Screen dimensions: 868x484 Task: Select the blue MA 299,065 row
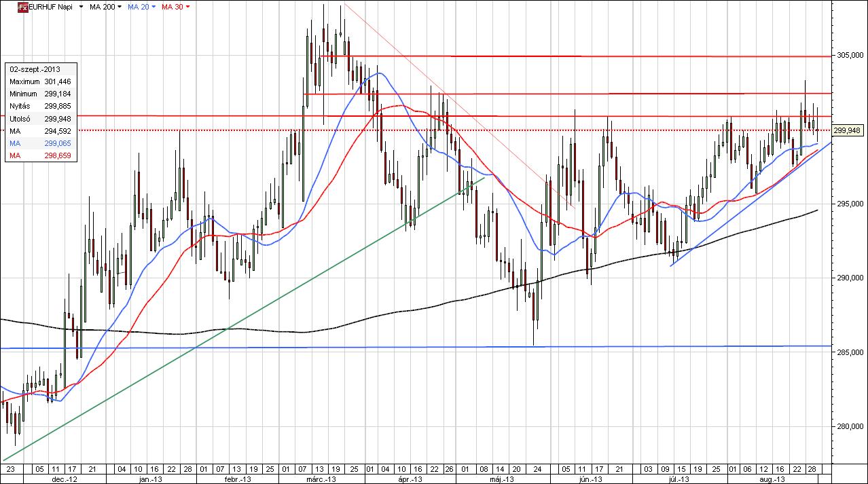coord(40,144)
